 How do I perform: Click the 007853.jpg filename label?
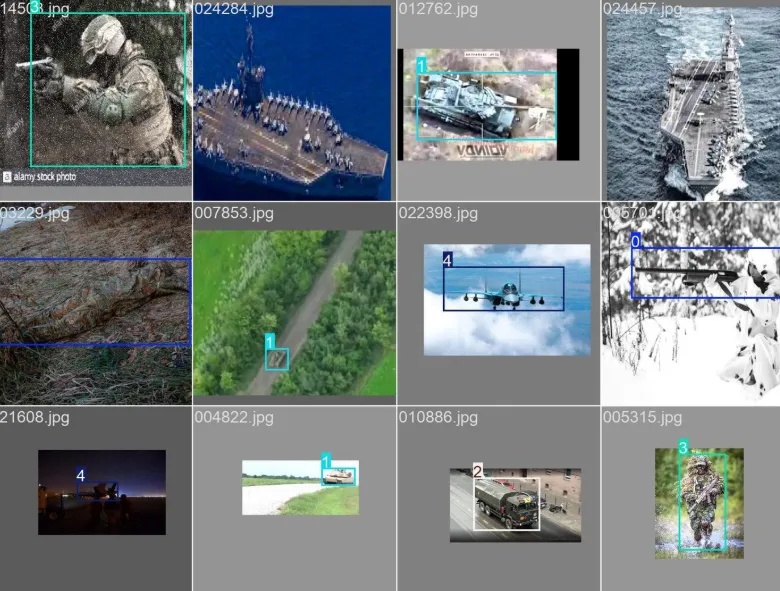[234, 213]
